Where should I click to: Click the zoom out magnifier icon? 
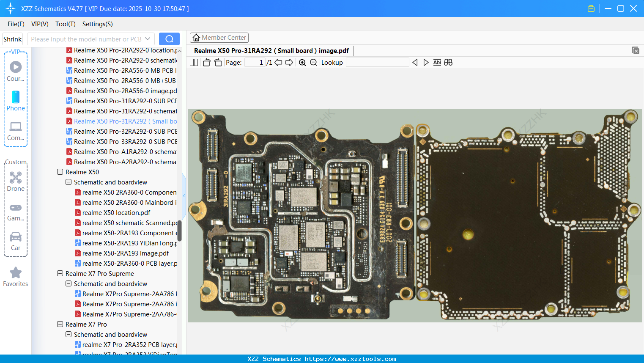(x=313, y=63)
